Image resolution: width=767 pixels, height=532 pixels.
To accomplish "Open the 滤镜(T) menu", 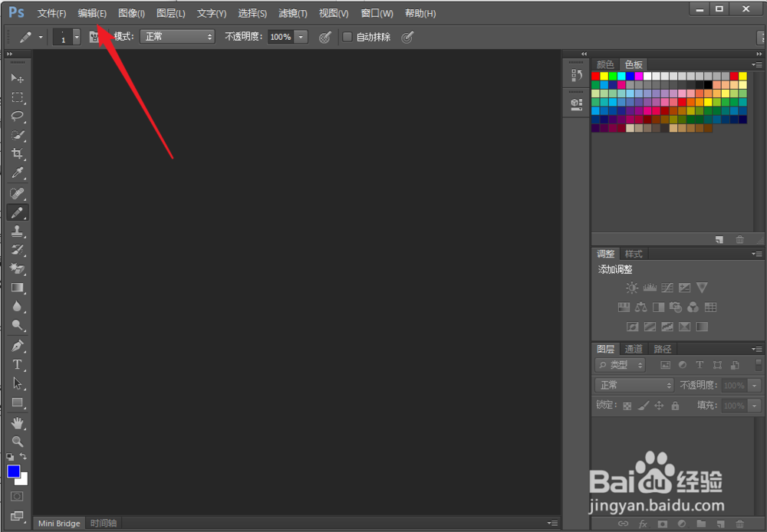I will click(292, 13).
